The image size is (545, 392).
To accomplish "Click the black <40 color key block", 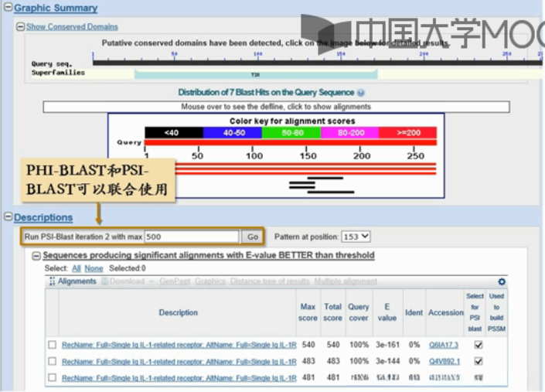I will (x=174, y=133).
